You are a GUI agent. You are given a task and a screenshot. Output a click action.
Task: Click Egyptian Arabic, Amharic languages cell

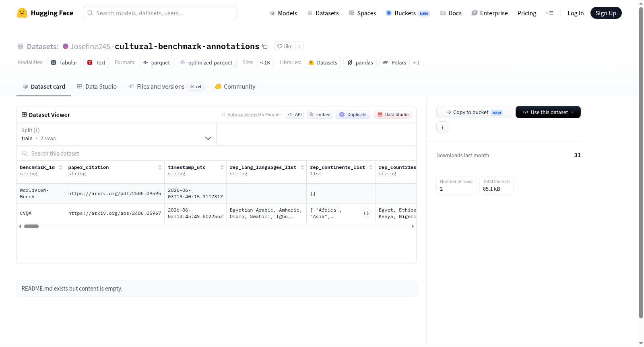pos(266,213)
